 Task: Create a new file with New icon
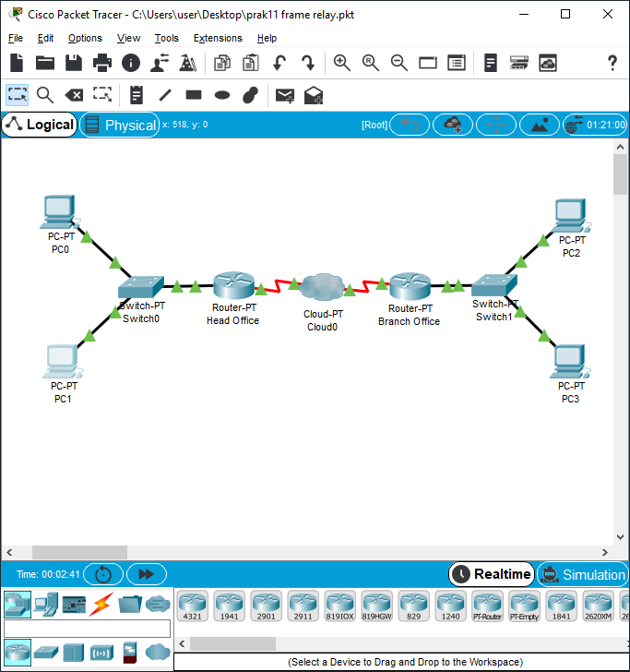click(x=17, y=63)
